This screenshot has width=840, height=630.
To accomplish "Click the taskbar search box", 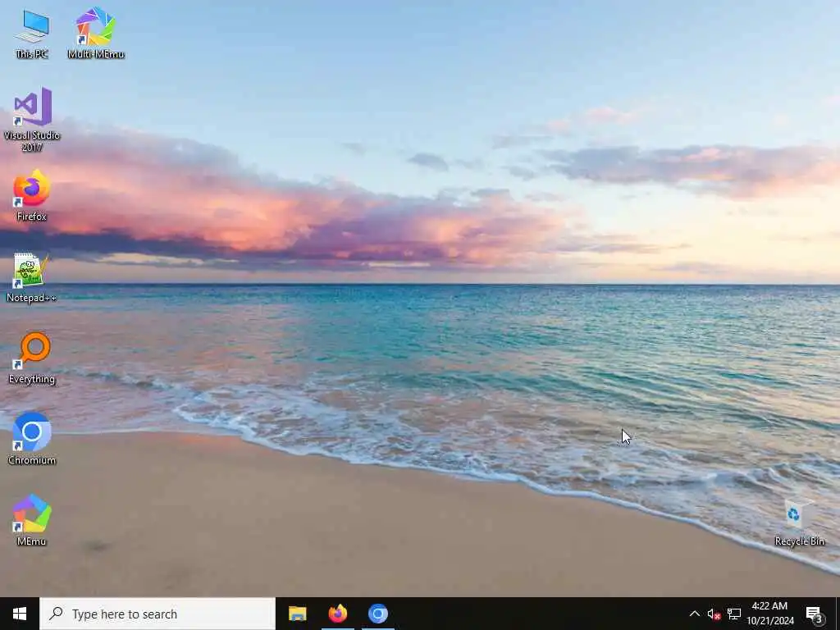I will [x=157, y=614].
